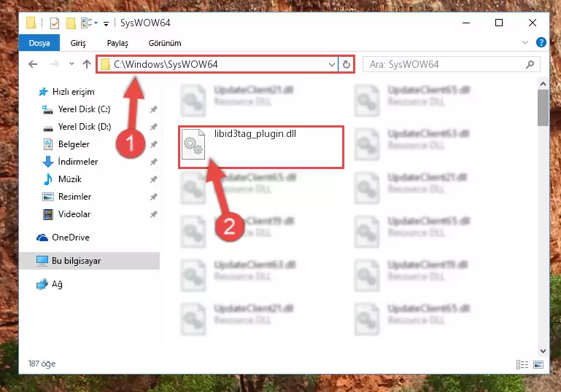Click the scroll down arrow in file list
Image resolution: width=561 pixels, height=392 pixels.
(x=543, y=351)
